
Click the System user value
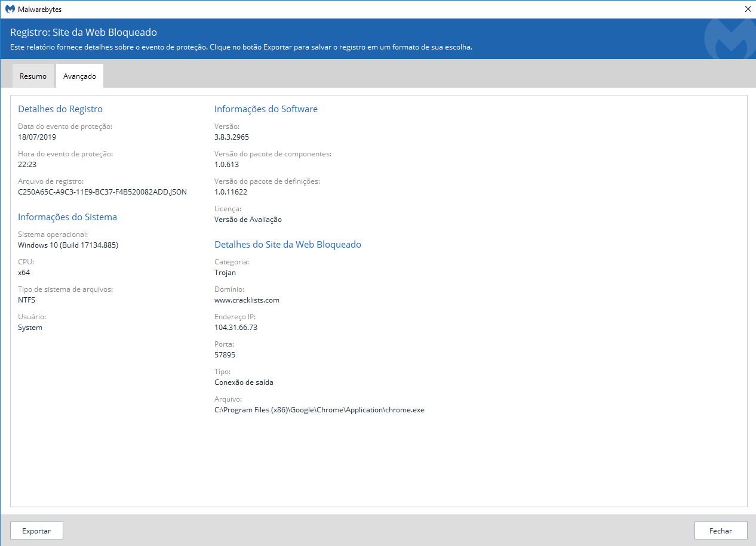[x=30, y=327]
